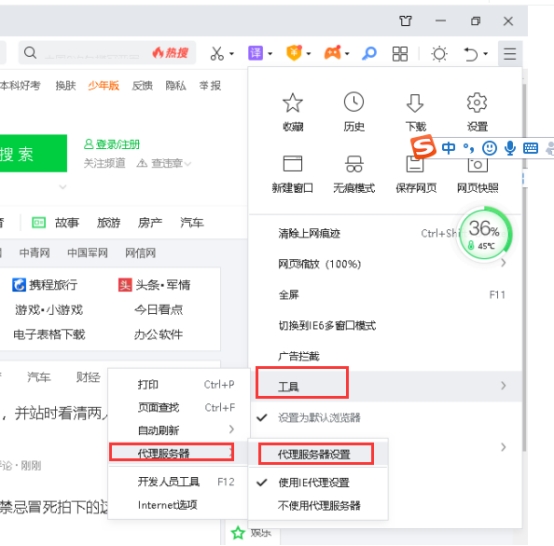Click the IME microphone voice input
The height and width of the screenshot is (546, 554).
[510, 148]
